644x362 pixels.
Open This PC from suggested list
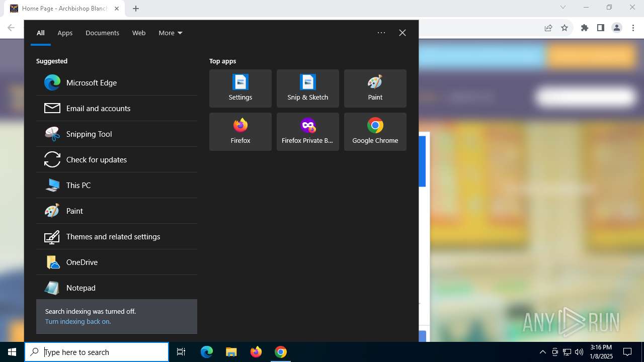tap(117, 185)
